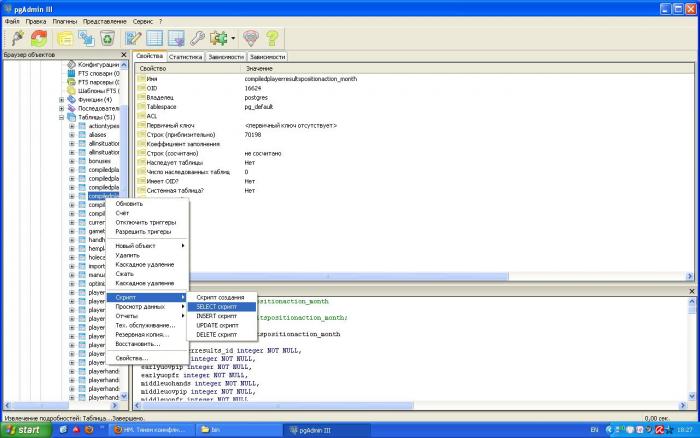Click the object browser vertical scrollbar
700x438 pixels.
[x=124, y=230]
